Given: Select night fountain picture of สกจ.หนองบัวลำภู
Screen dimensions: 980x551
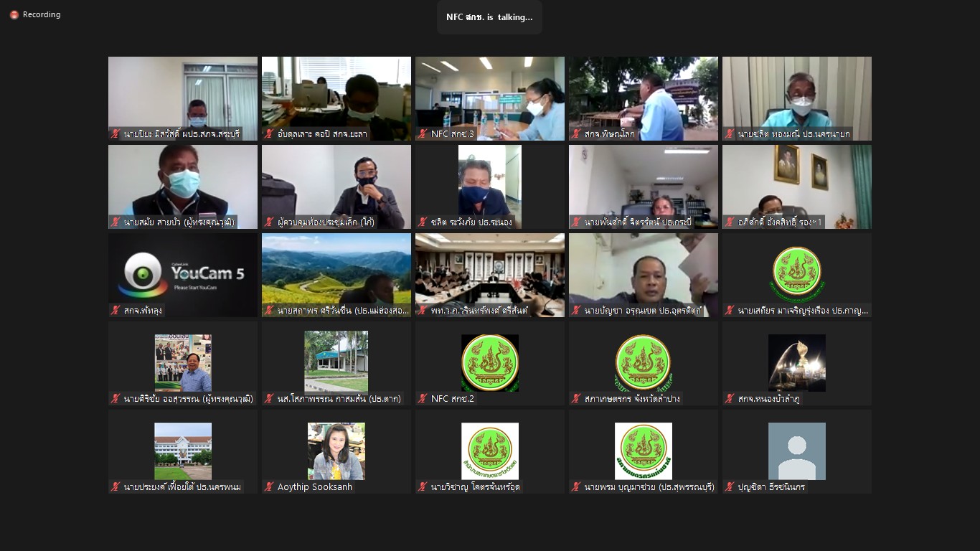Looking at the screenshot, I should pos(797,363).
